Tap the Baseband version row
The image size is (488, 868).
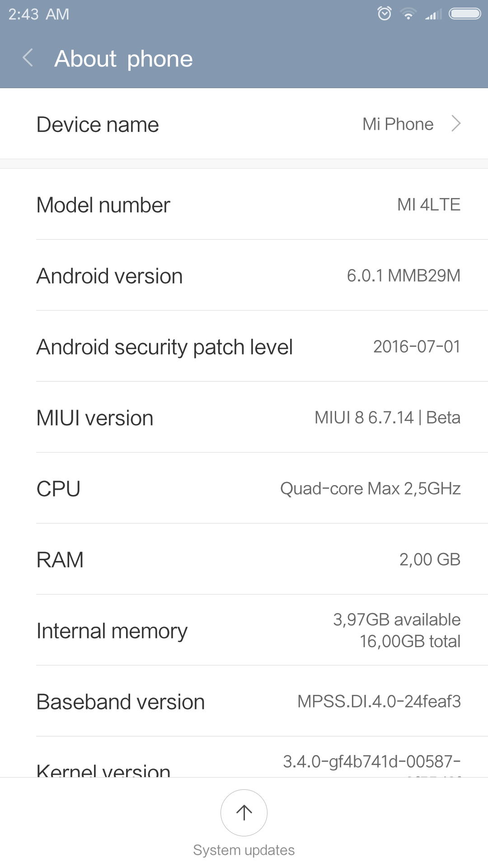pyautogui.click(x=244, y=702)
